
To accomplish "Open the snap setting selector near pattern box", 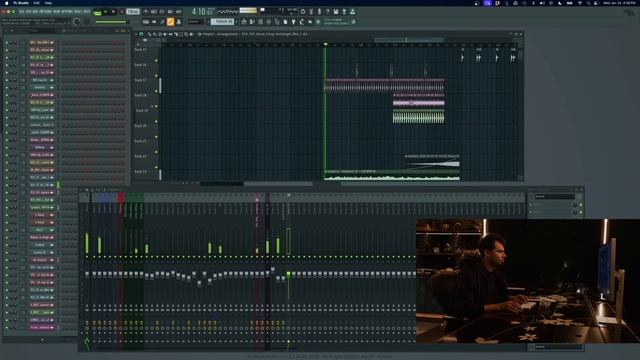I will [x=195, y=22].
